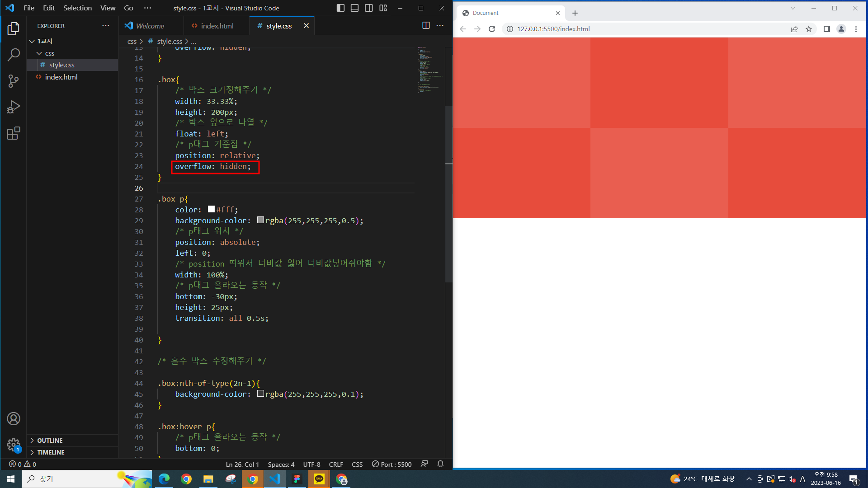
Task: Open the Accounts icon in activity bar
Action: pos(14,419)
